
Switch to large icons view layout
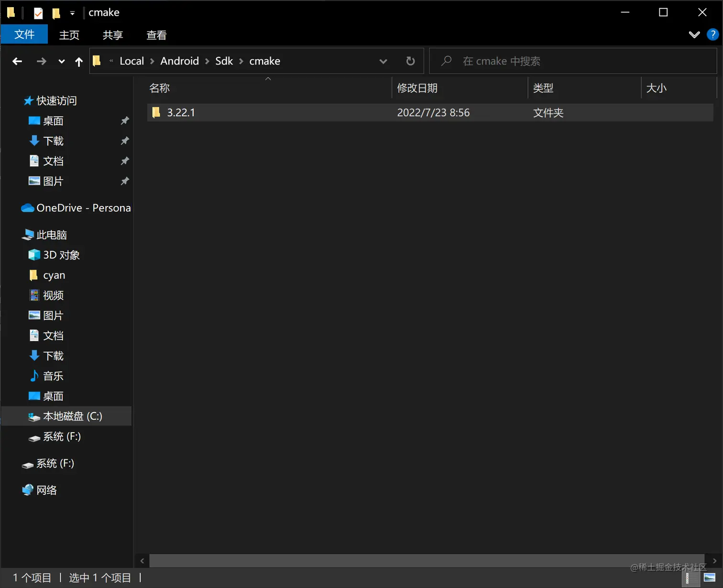coord(710,578)
